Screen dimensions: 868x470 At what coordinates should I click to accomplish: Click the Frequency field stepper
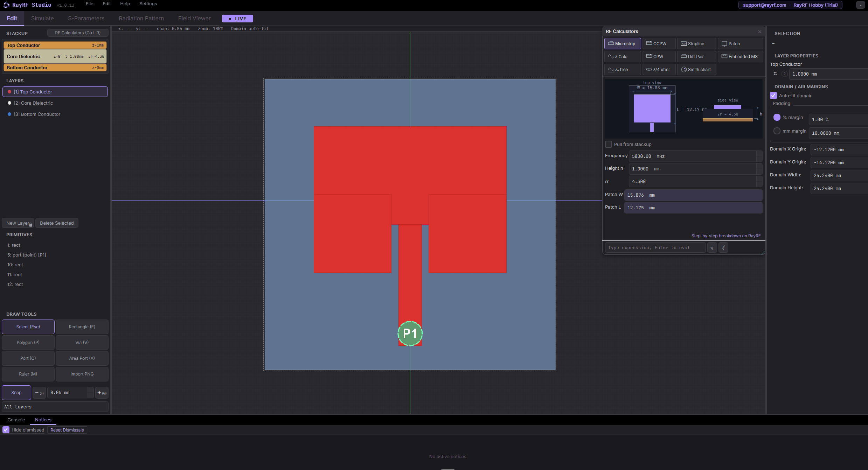[759, 156]
